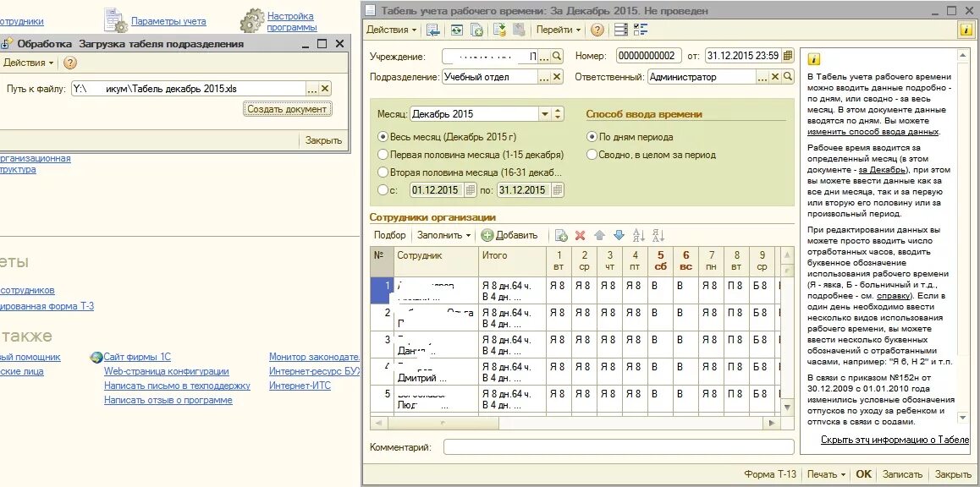This screenshot has height=487, width=980.
Task: Click ellipsis select button for Подразделение
Action: (x=544, y=77)
